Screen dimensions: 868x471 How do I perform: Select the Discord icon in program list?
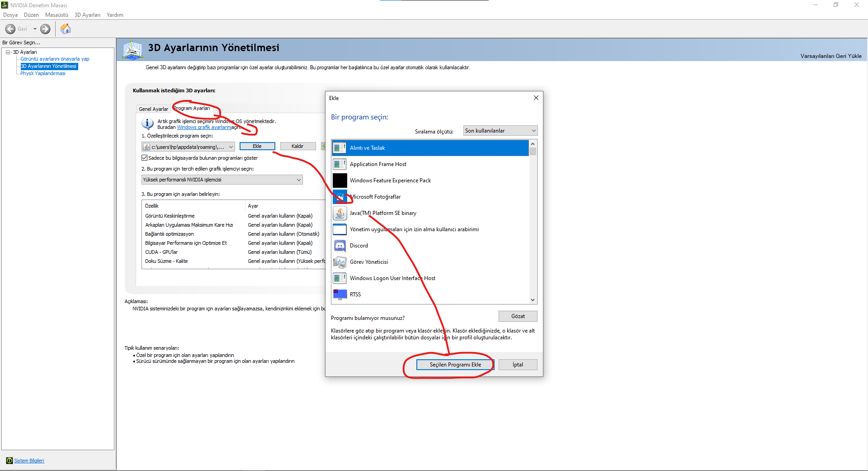click(340, 246)
